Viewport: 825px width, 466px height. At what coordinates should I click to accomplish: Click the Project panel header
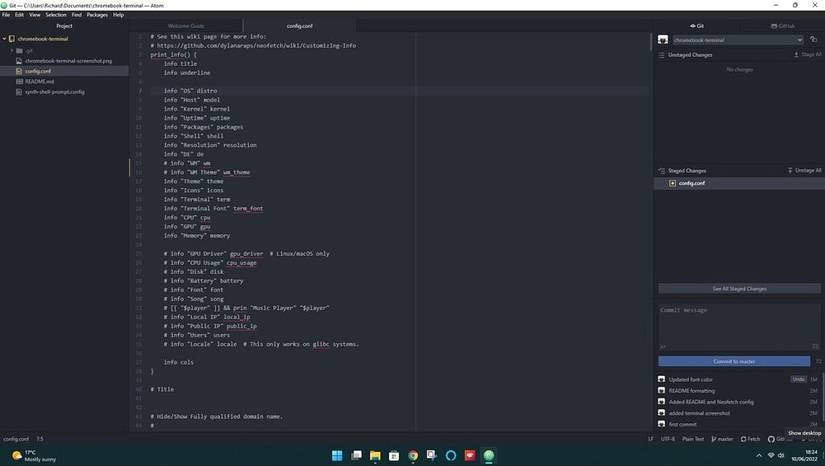coord(64,26)
